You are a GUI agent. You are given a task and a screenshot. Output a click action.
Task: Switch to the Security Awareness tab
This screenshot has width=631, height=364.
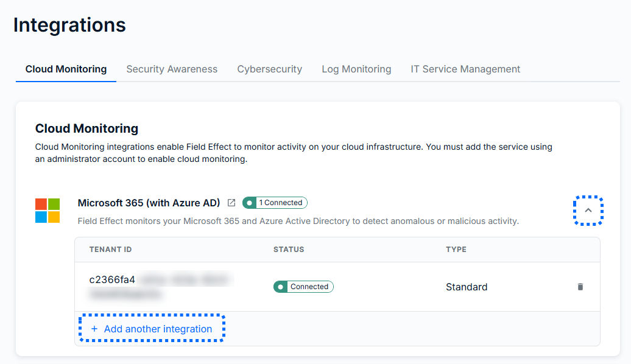pos(172,69)
